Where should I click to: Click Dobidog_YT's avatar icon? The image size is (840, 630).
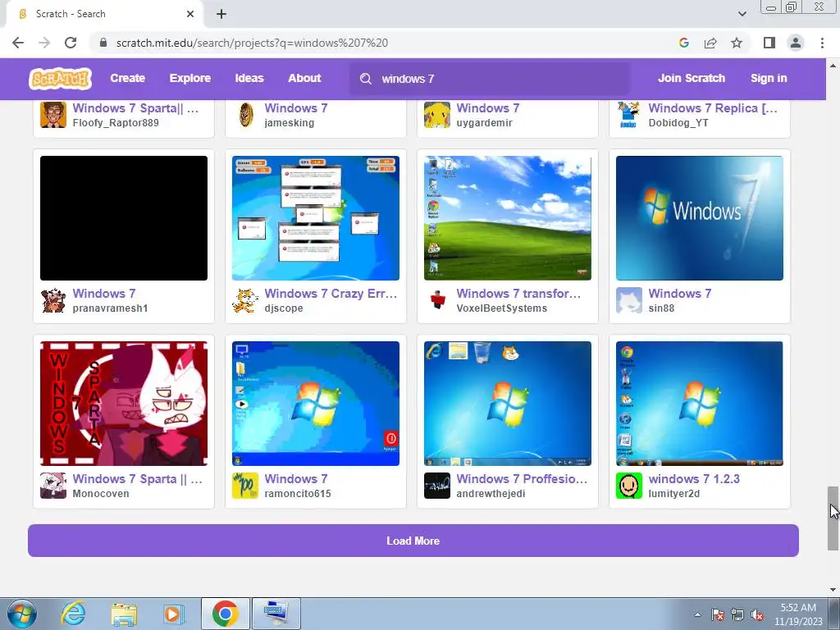pyautogui.click(x=629, y=115)
